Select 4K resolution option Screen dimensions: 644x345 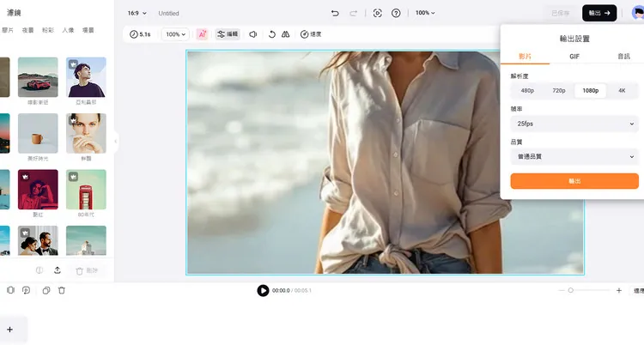[622, 90]
